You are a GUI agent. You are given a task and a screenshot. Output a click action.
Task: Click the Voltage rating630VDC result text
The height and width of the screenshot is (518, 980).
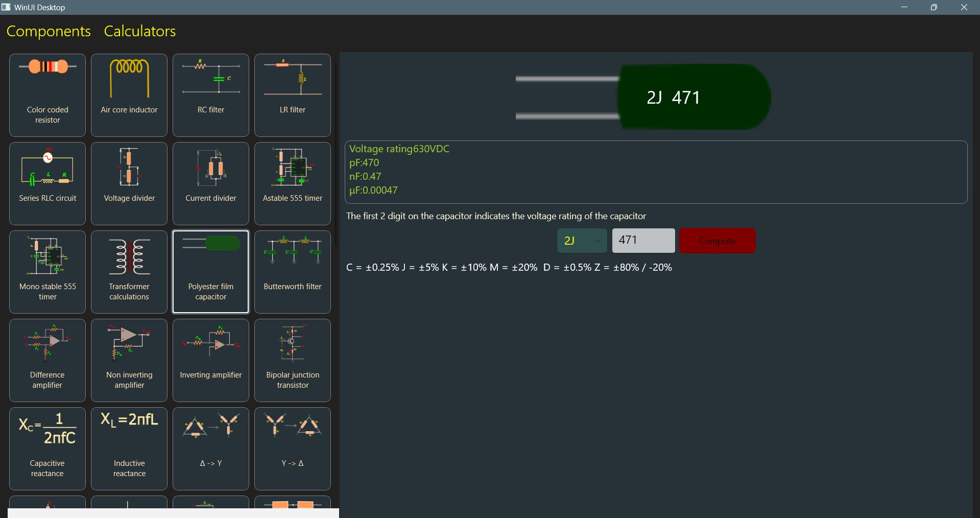point(399,149)
